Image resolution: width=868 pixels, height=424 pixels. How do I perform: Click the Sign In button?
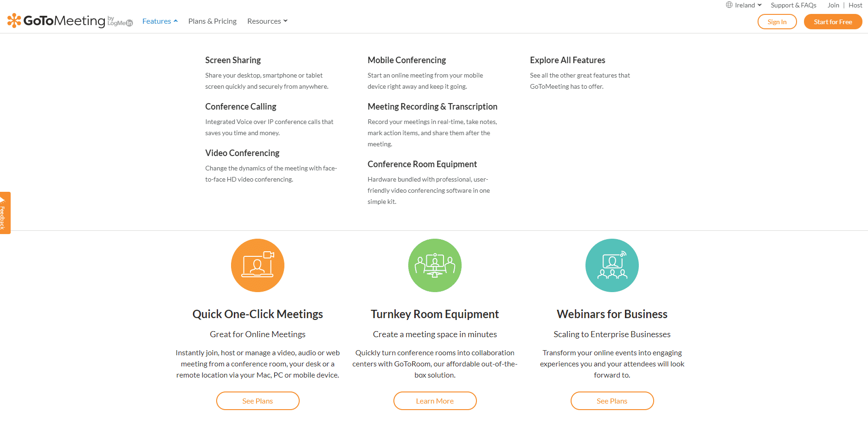777,22
